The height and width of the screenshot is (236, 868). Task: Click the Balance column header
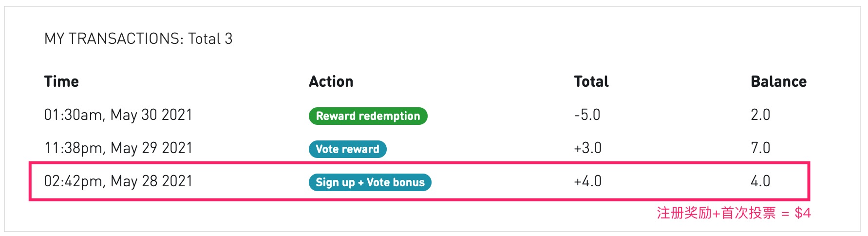pos(778,81)
